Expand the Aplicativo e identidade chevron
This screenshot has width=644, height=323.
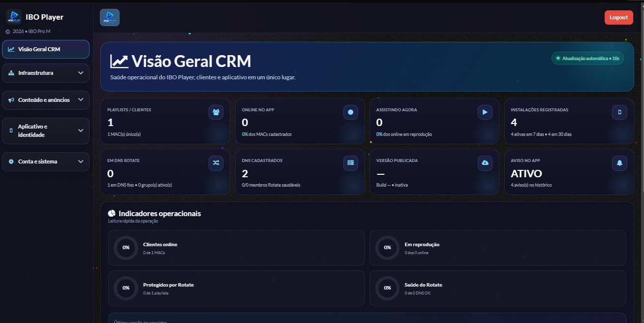click(x=81, y=130)
